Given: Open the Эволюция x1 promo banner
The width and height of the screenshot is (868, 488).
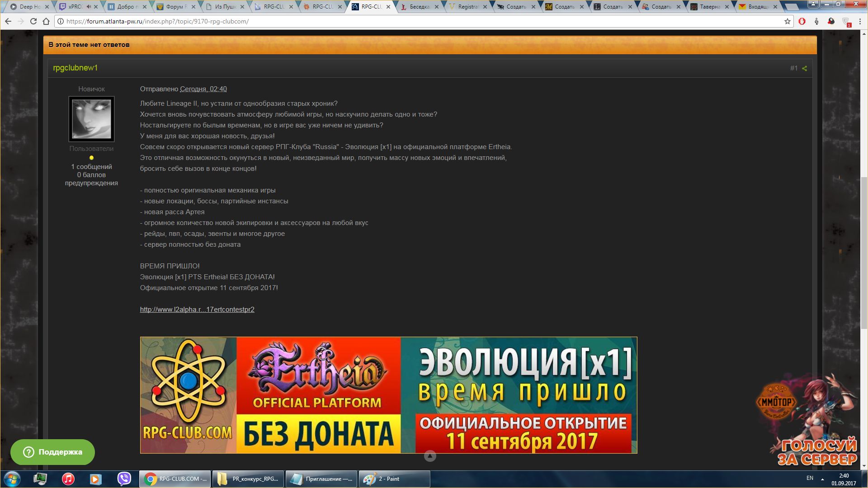Looking at the screenshot, I should pos(388,395).
